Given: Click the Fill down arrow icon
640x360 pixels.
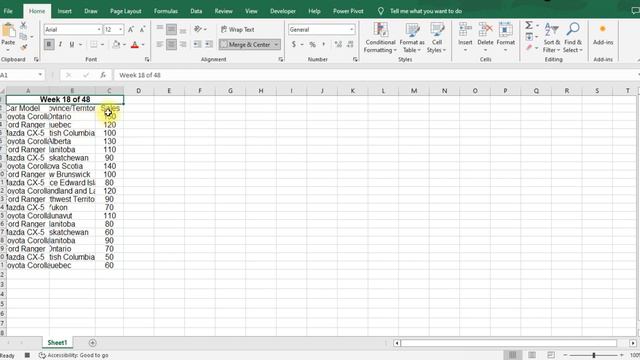Looking at the screenshot, I should 529,37.
